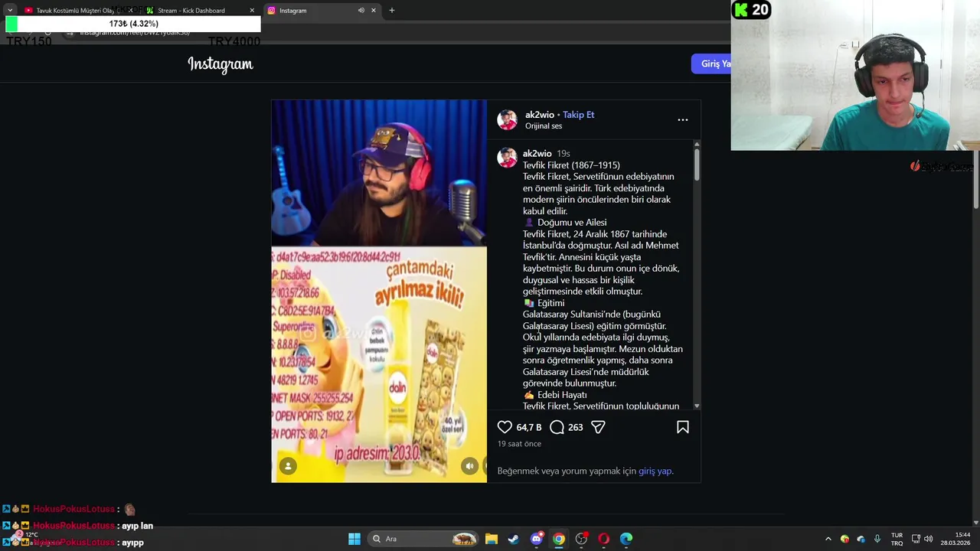Screen dimensions: 980x551
Task: Click the like count 64,7 B
Action: [528, 428]
